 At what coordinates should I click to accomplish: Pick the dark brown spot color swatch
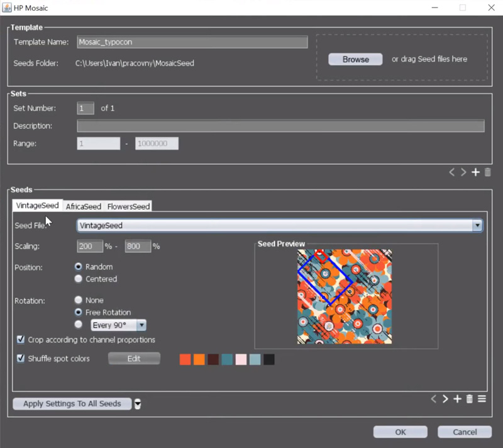point(213,359)
